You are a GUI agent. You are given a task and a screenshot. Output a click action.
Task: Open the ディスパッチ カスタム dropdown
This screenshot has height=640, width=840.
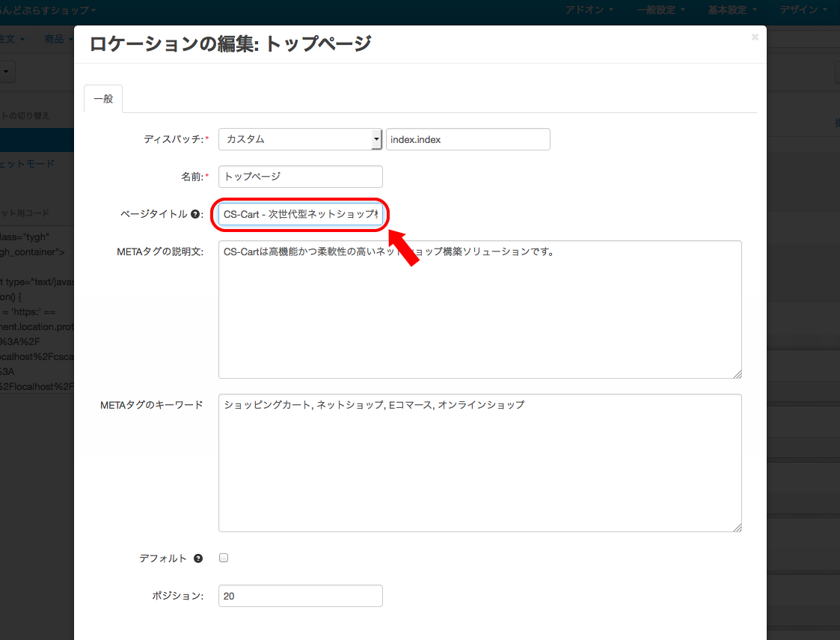pos(300,139)
